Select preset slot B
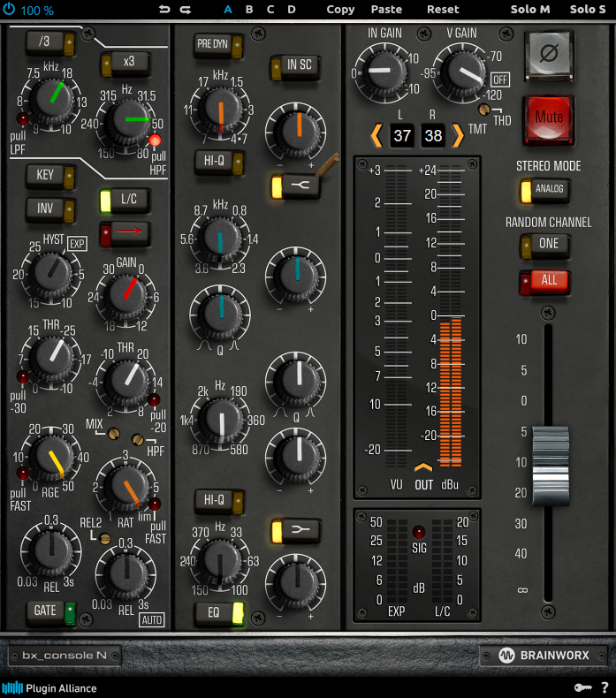 pyautogui.click(x=249, y=10)
